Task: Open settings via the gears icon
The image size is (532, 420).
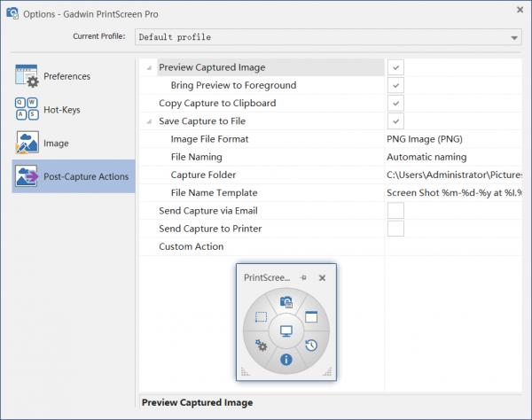Action: pyautogui.click(x=261, y=346)
